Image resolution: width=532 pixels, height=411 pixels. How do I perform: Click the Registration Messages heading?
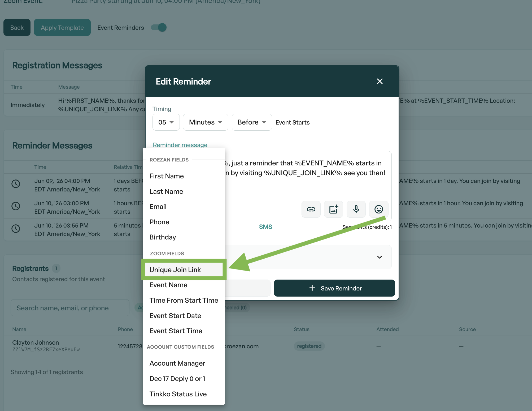(57, 65)
